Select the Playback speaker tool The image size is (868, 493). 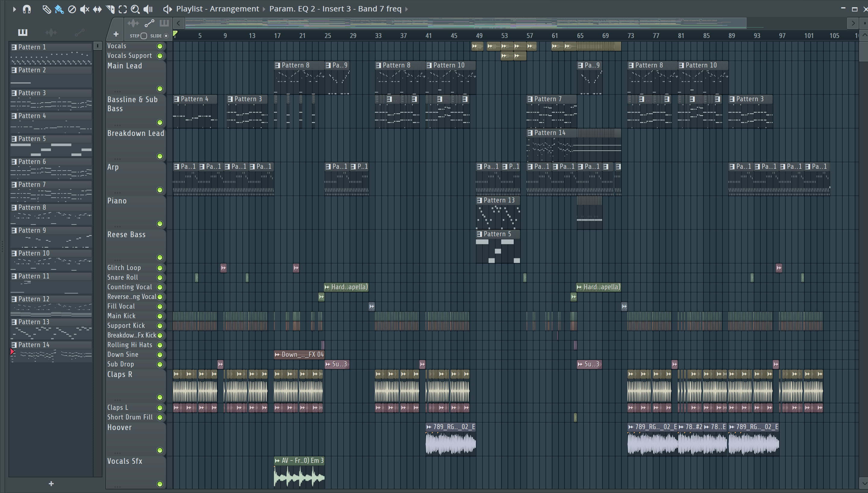pyautogui.click(x=148, y=9)
